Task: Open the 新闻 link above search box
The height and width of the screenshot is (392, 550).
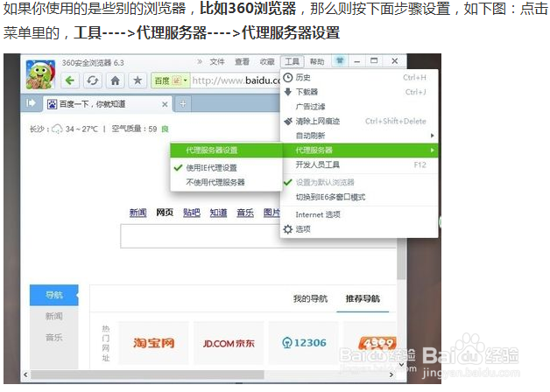Action: (x=137, y=213)
